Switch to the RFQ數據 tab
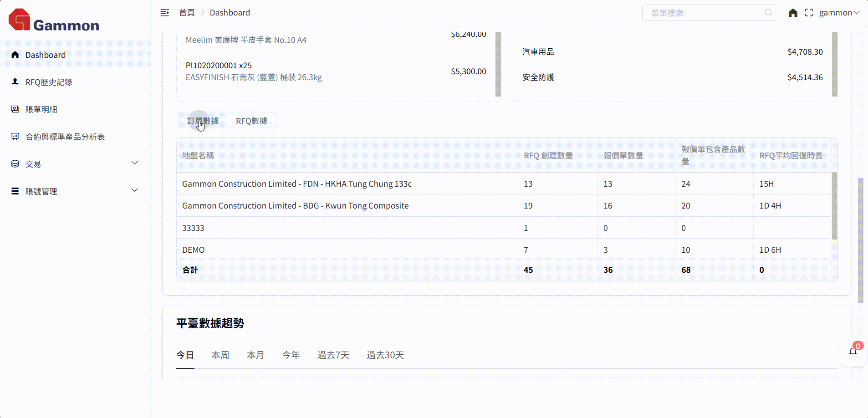Viewport: 868px width, 418px height. (251, 121)
